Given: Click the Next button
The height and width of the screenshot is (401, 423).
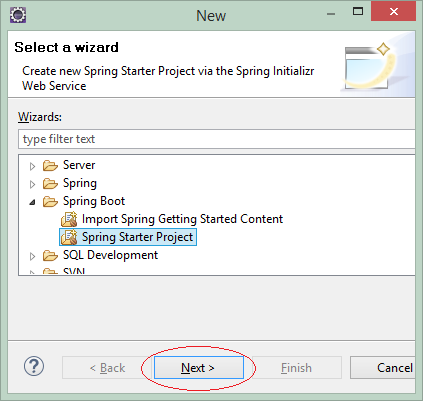Looking at the screenshot, I should (199, 367).
